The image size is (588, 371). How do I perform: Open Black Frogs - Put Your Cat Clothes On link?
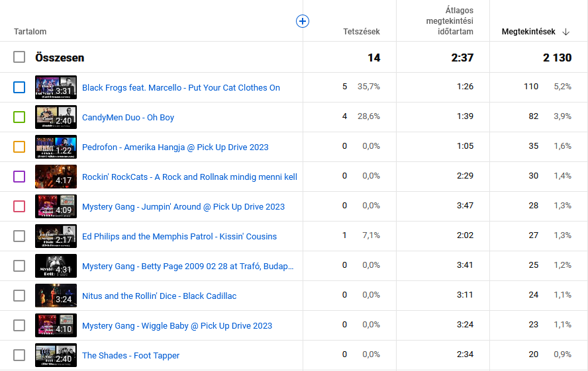181,87
